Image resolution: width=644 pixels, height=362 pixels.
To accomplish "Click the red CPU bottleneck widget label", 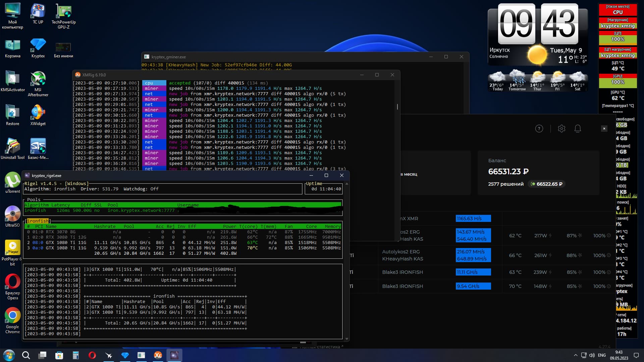I will 618,10.
